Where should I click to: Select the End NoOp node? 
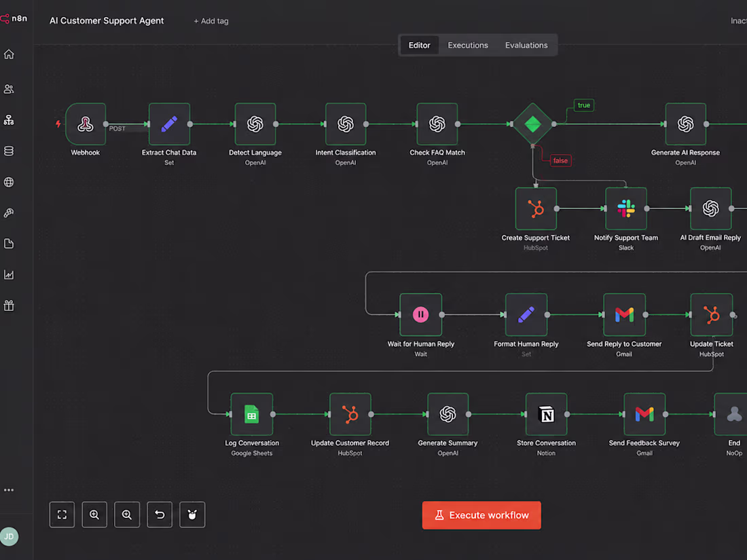click(x=731, y=414)
